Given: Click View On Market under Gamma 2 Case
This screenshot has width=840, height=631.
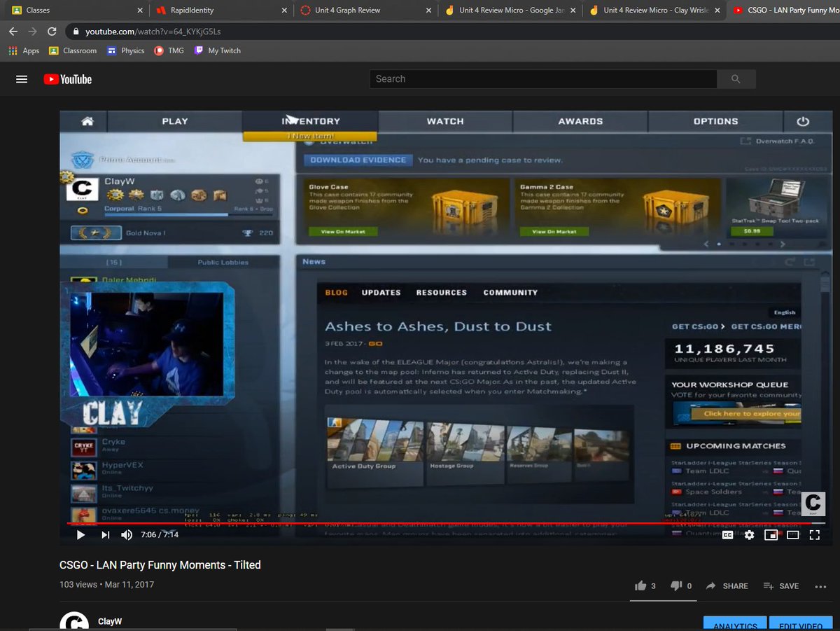Looking at the screenshot, I should [x=554, y=231].
